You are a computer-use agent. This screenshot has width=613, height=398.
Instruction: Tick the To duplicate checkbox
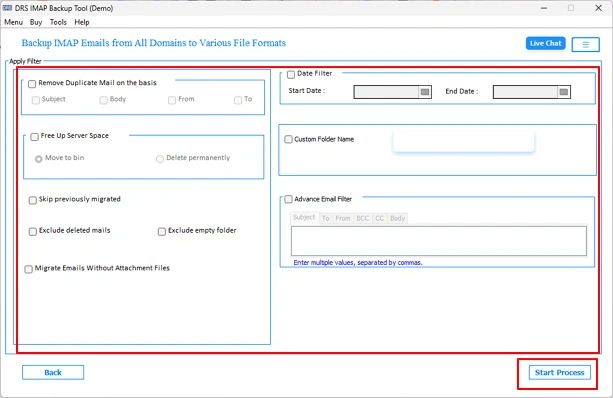pos(238,100)
